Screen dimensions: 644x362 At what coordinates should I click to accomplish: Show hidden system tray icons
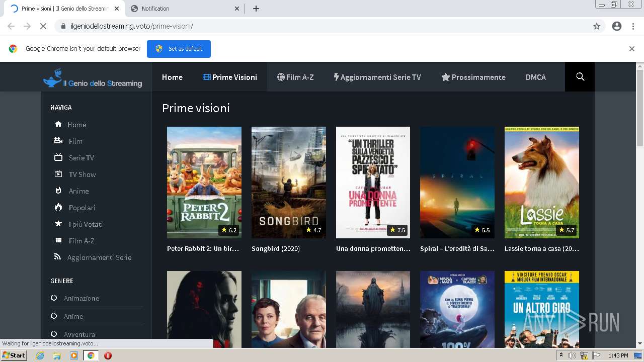point(561,355)
